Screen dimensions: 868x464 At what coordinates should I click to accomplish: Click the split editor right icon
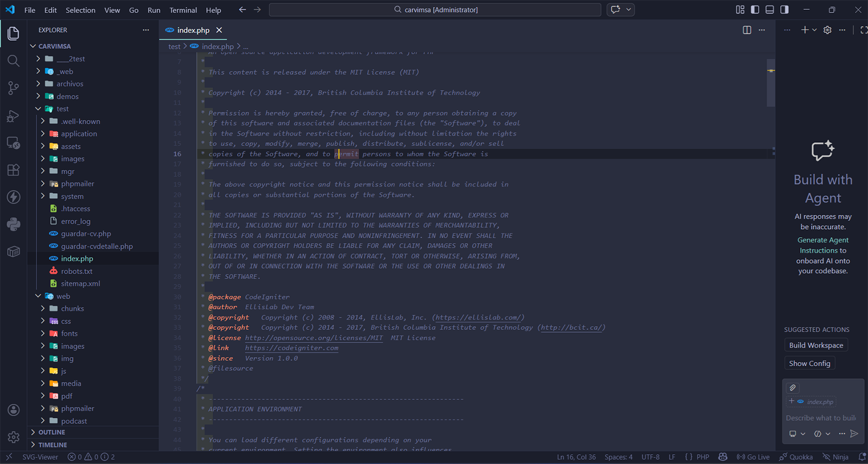[x=747, y=30]
